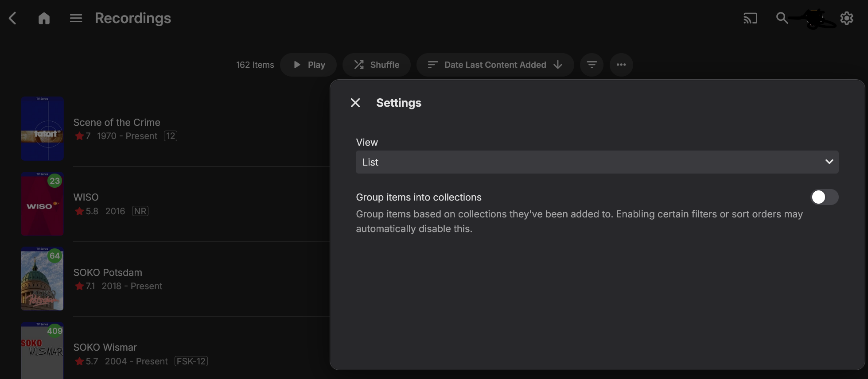Image resolution: width=868 pixels, height=379 pixels.
Task: Open the SOKO Wismar title
Action: pos(105,347)
